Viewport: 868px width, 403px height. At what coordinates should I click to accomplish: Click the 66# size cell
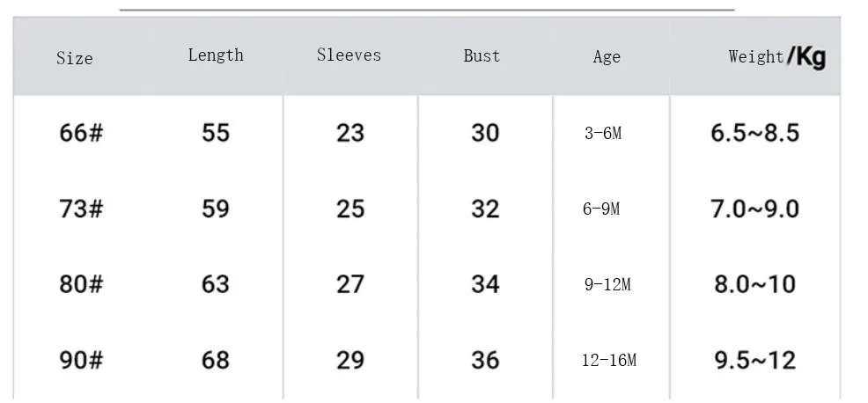81,133
